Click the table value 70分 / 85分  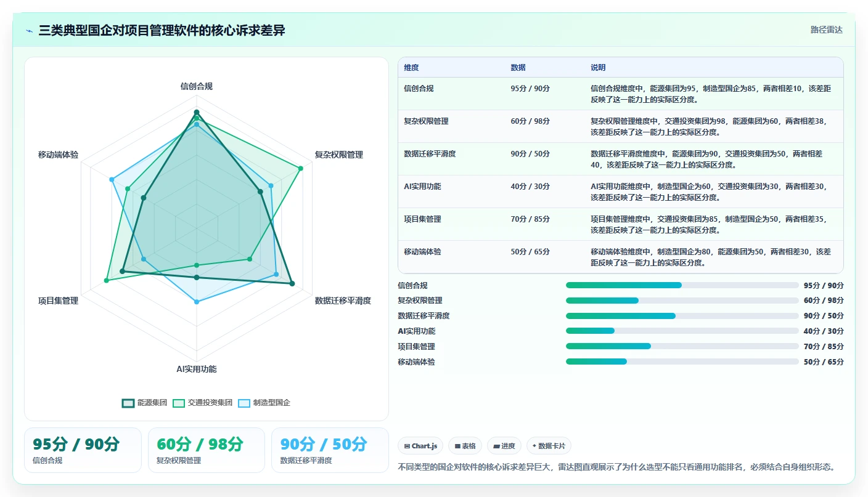[x=530, y=219]
